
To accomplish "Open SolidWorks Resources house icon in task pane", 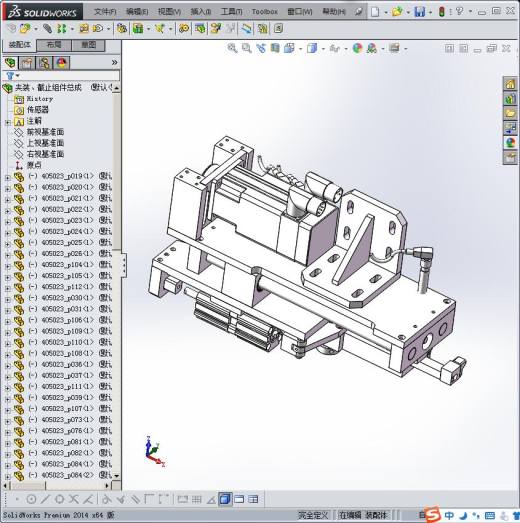I will pyautogui.click(x=510, y=84).
